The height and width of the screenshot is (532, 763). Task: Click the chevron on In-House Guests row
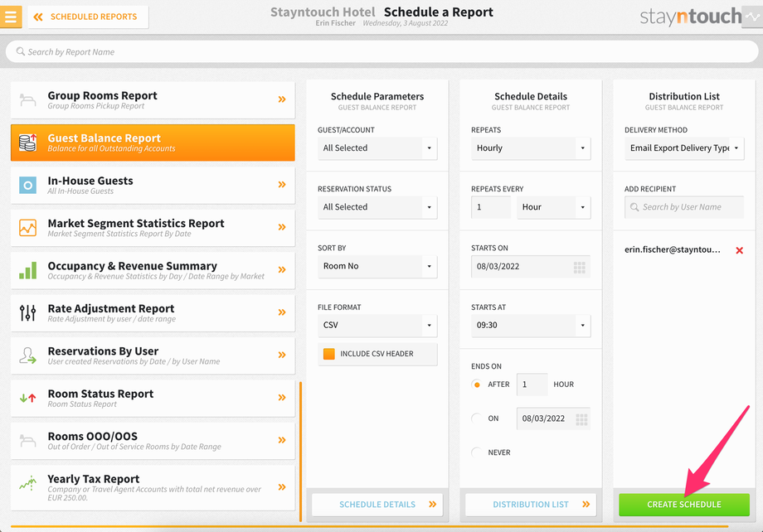[x=282, y=184]
